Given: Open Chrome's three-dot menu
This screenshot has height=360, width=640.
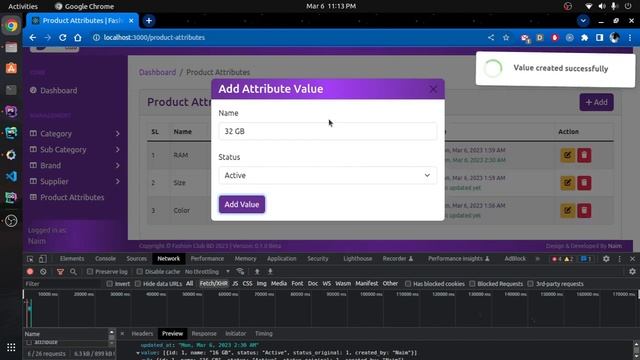Looking at the screenshot, I should point(630,38).
